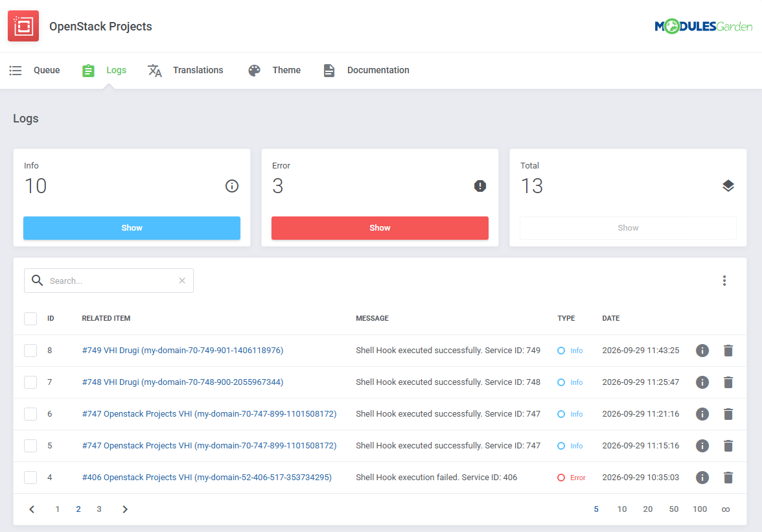Delete log entry ID 8
762x532 pixels.
tap(728, 351)
